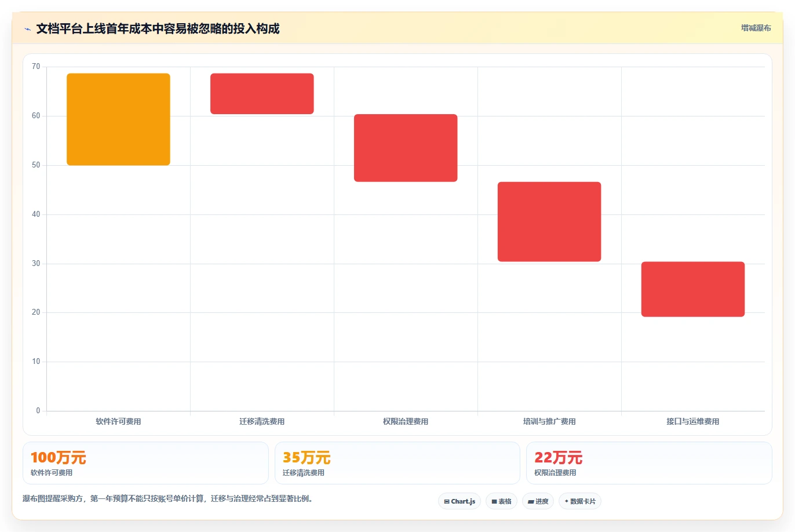Click the 培训与推广费用 x-axis label
The height and width of the screenshot is (532, 795).
click(x=549, y=421)
